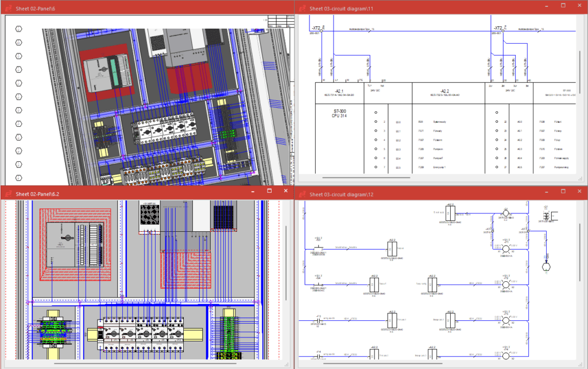This screenshot has width=588, height=369.
Task: Select the -S3 pushbutton symbol in circuit diagram\12
Action: pos(318,247)
